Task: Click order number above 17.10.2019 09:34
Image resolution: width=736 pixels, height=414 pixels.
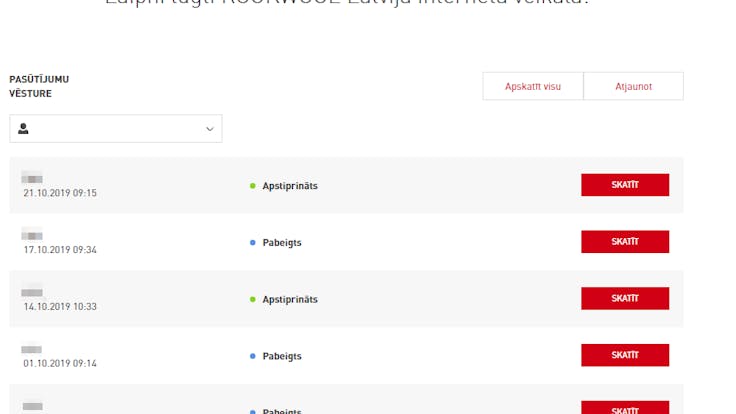Action: point(32,235)
